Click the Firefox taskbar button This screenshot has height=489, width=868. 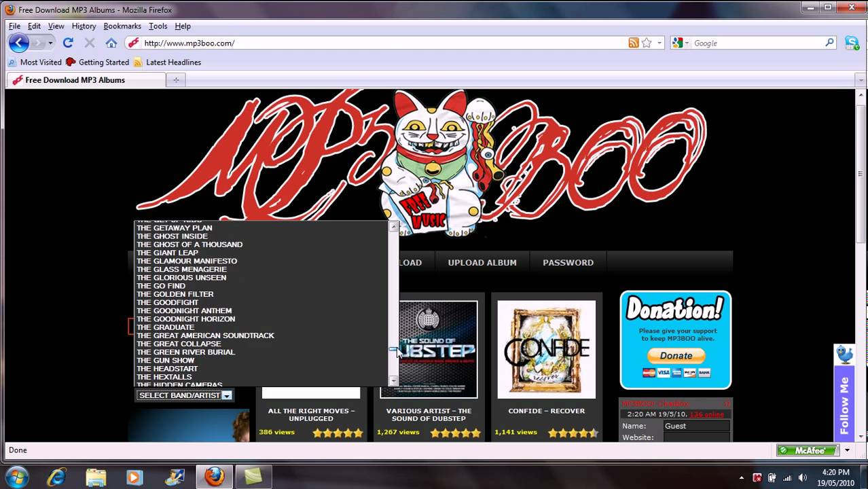tap(215, 477)
